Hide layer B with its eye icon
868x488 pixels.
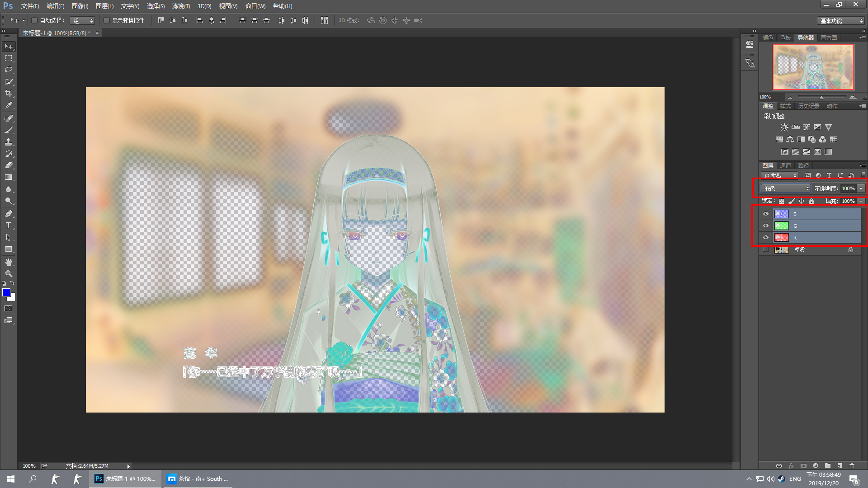(766, 214)
